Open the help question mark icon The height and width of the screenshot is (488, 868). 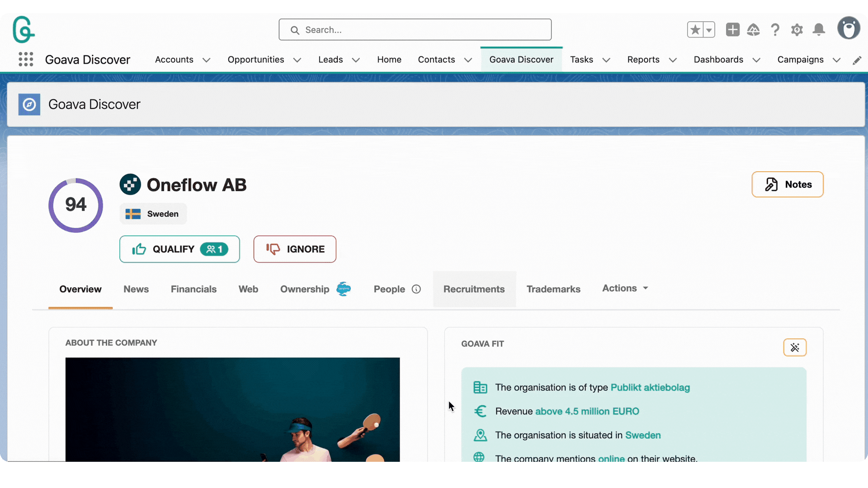click(x=775, y=30)
